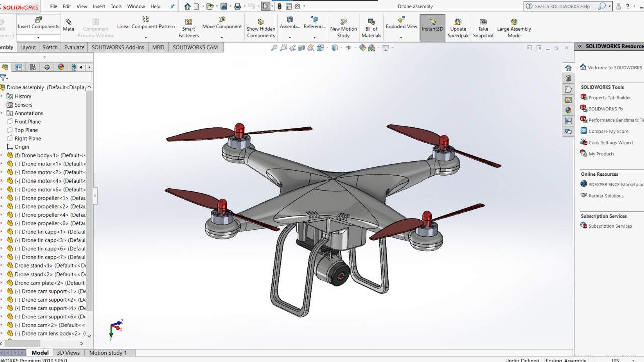Open the Options gear icon
This screenshot has width=644, height=362.
coord(297,6)
